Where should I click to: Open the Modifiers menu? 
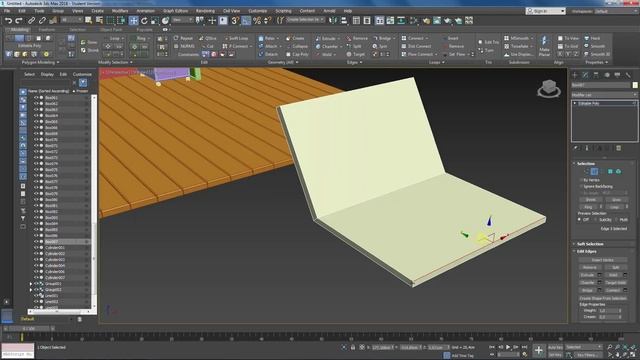120,11
